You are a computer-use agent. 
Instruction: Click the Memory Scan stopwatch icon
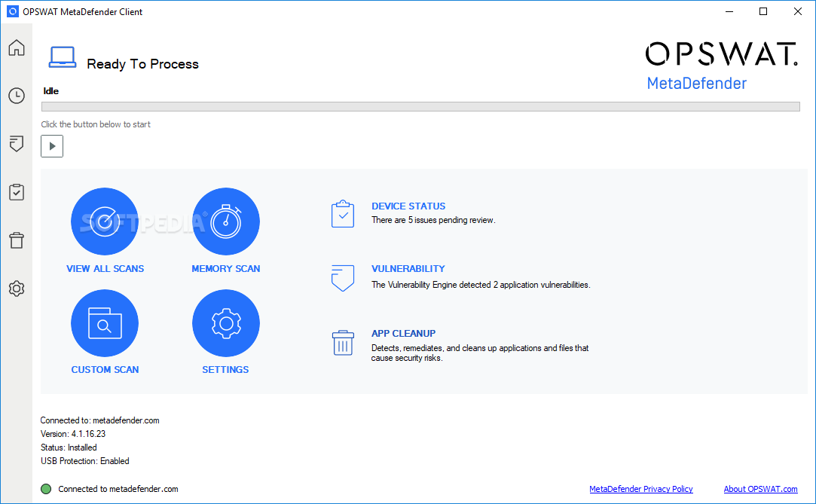[x=226, y=221]
